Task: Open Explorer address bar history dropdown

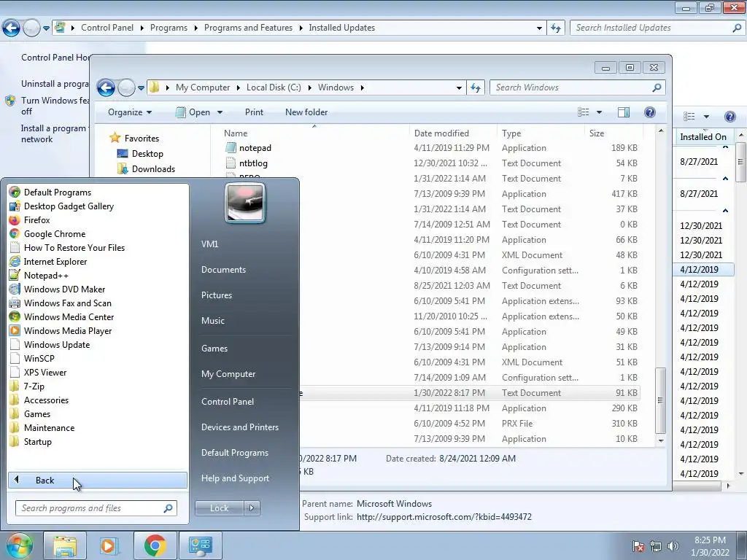Action: pyautogui.click(x=459, y=87)
